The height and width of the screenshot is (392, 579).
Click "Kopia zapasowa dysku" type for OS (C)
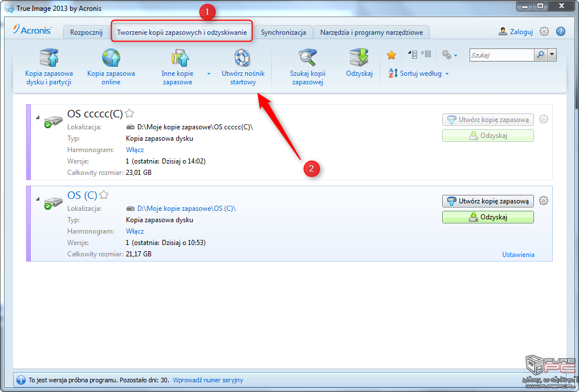pyautogui.click(x=160, y=220)
